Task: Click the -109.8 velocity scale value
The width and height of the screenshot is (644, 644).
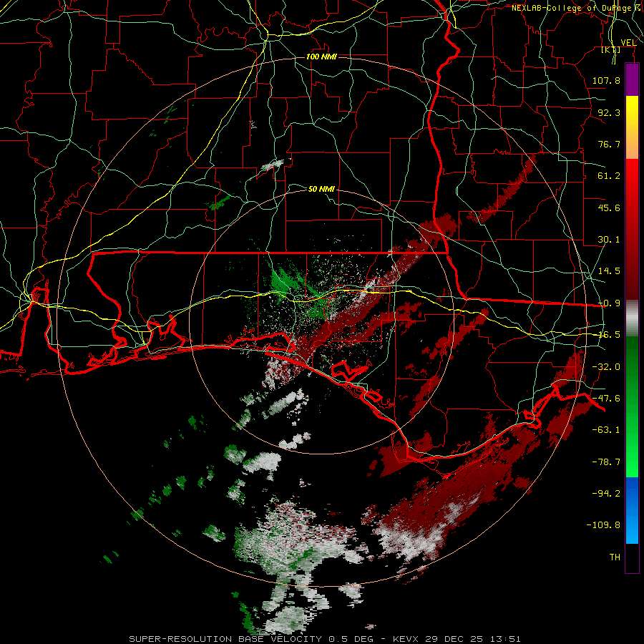Action: click(603, 525)
